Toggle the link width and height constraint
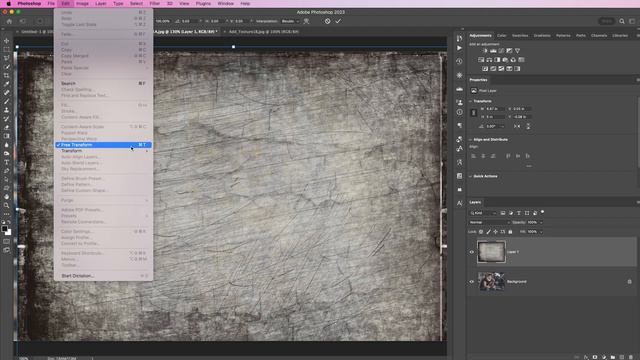640x360 pixels. 473,113
